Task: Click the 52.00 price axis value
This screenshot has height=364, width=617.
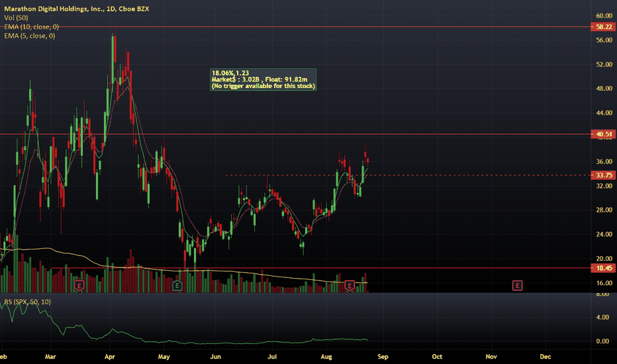Action: 604,64
